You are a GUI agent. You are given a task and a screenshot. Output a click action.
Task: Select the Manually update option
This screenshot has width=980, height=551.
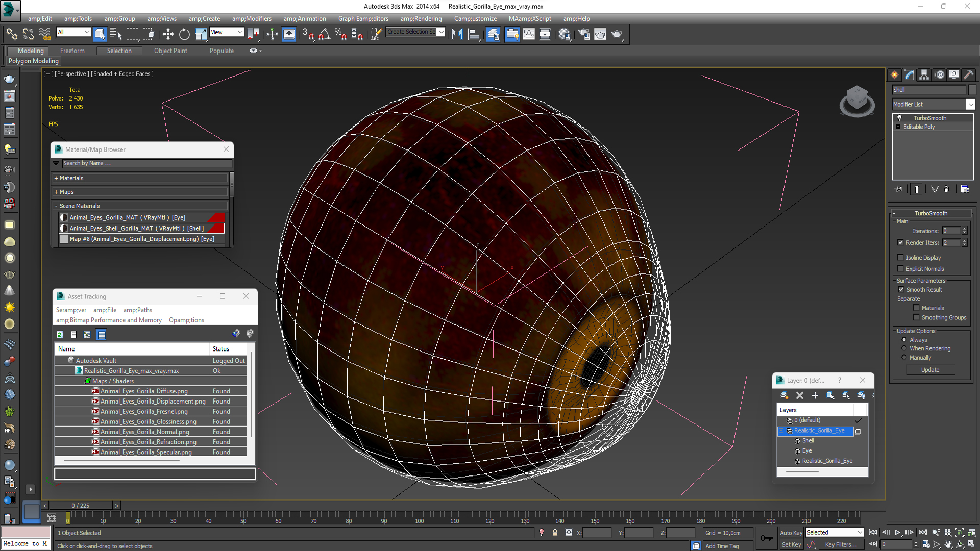coord(904,358)
